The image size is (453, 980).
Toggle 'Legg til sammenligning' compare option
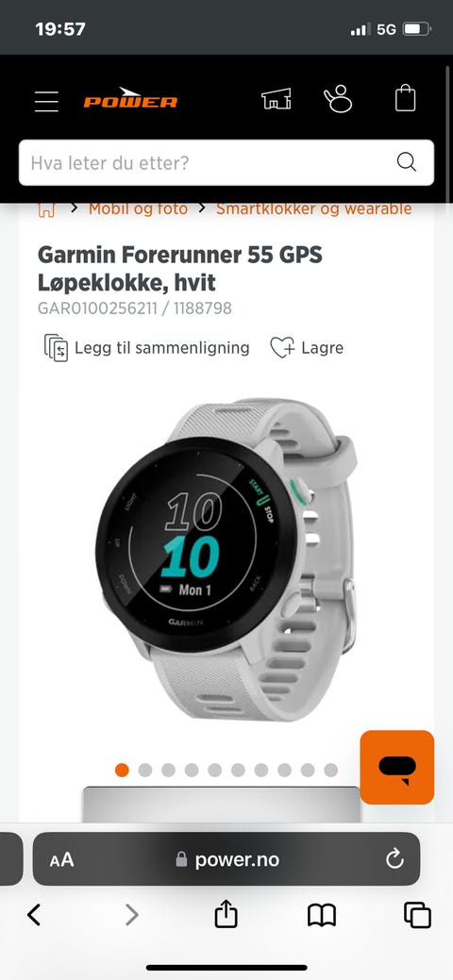(x=146, y=348)
